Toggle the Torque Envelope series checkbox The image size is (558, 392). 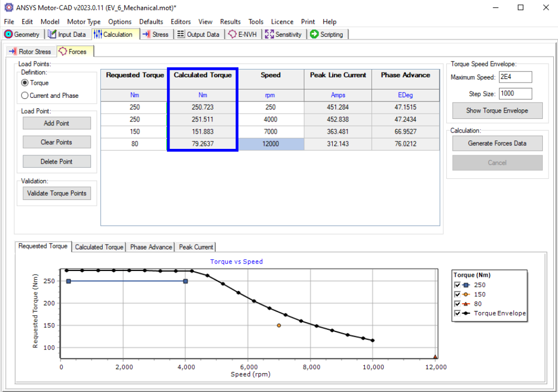click(457, 314)
